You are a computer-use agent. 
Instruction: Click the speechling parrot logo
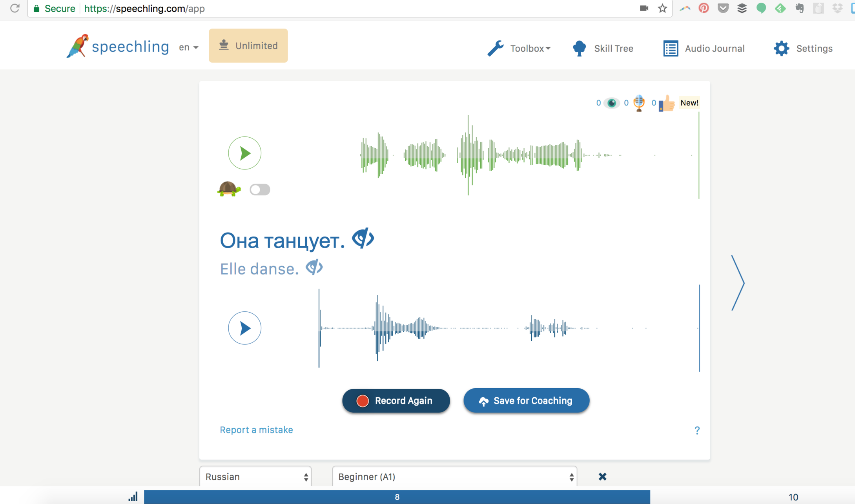coord(78,45)
